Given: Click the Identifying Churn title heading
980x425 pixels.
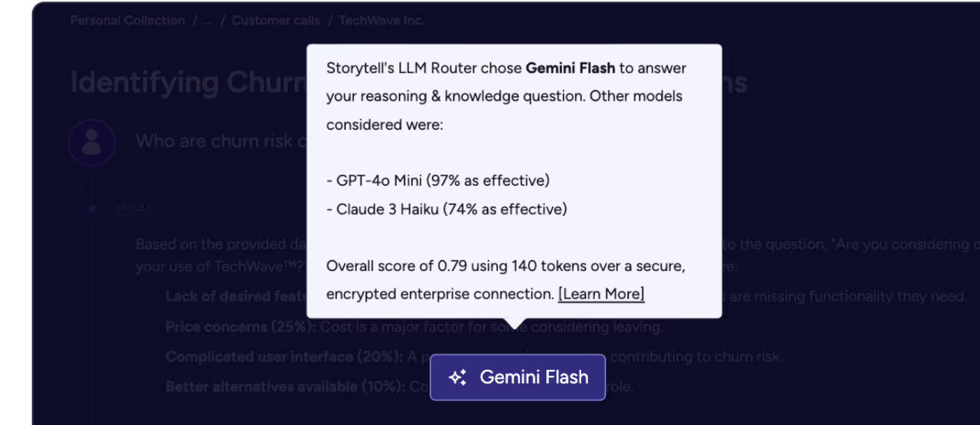Looking at the screenshot, I should (188, 83).
